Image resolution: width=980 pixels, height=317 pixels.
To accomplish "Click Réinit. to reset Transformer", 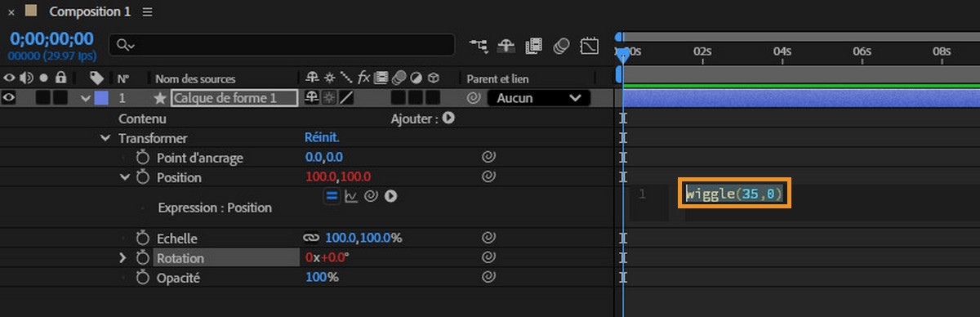I will [322, 138].
